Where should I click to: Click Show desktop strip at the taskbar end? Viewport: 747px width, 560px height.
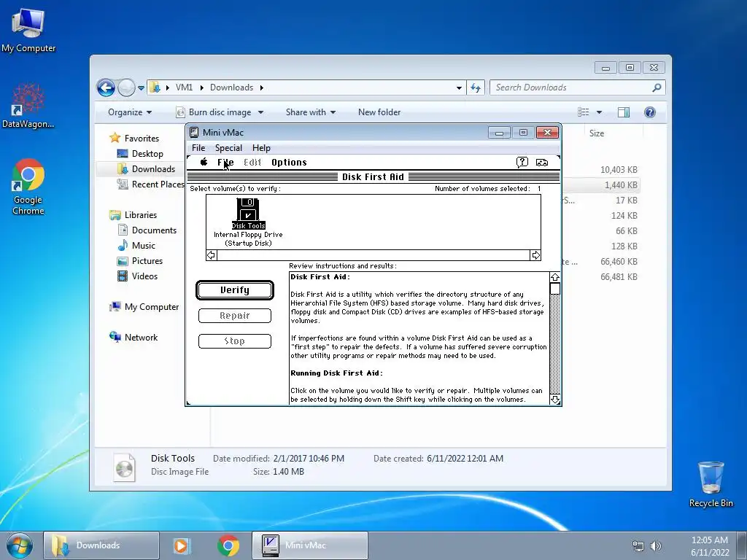pyautogui.click(x=742, y=545)
